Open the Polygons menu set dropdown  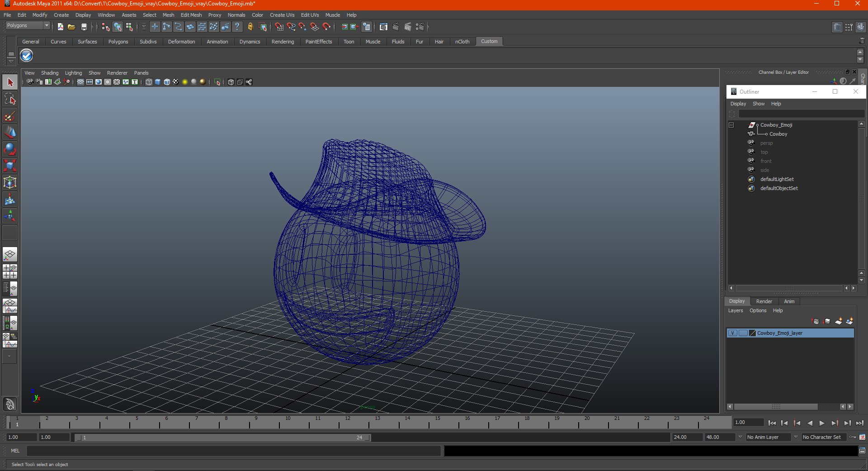click(27, 26)
